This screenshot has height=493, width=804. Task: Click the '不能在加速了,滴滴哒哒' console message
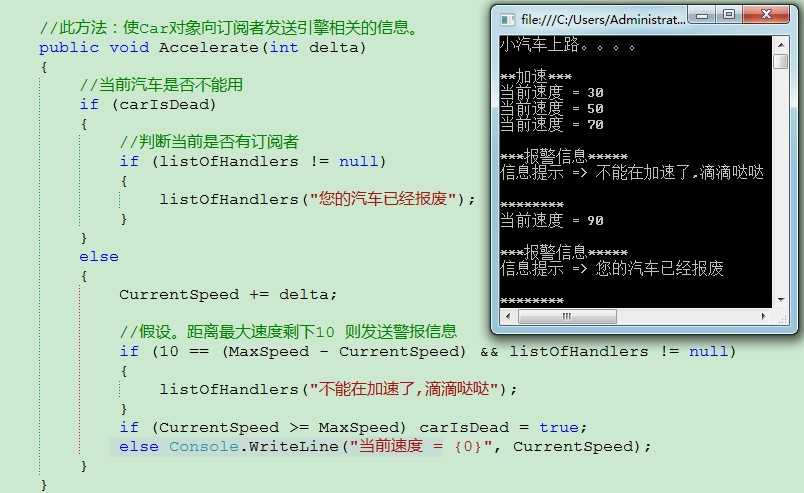pyautogui.click(x=679, y=172)
